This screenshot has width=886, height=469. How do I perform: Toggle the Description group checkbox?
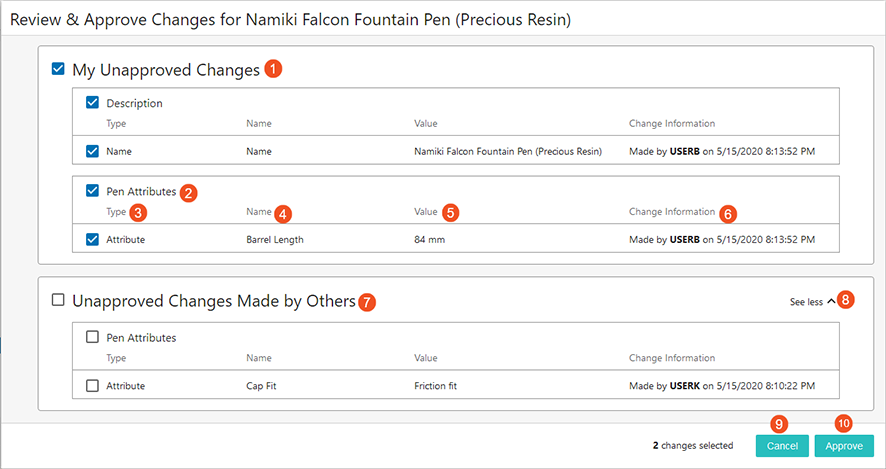click(93, 103)
